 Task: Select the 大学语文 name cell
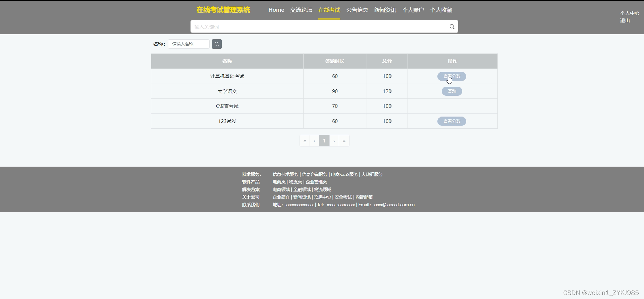tap(227, 91)
